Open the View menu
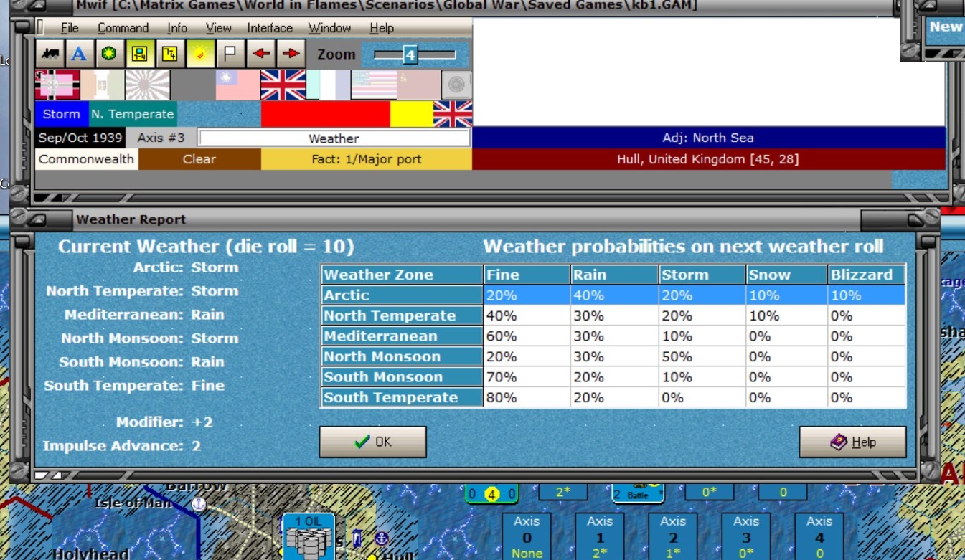The image size is (965, 560). click(x=218, y=28)
